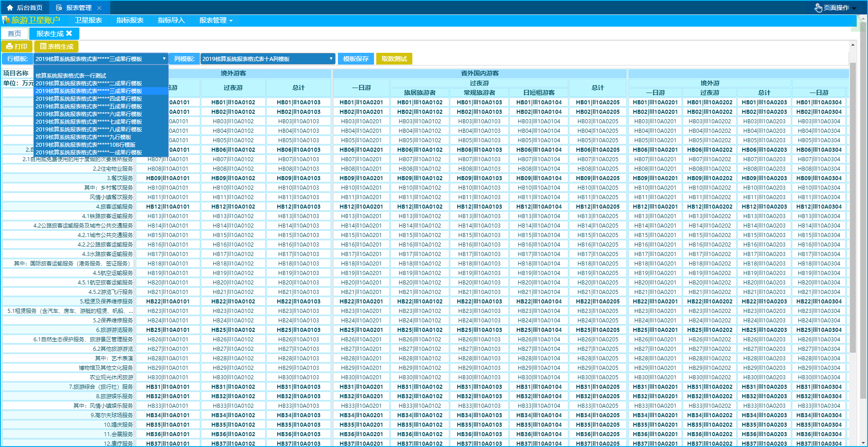Close the 报表生成 tab with X icon
The image size is (868, 447).
pos(69,33)
